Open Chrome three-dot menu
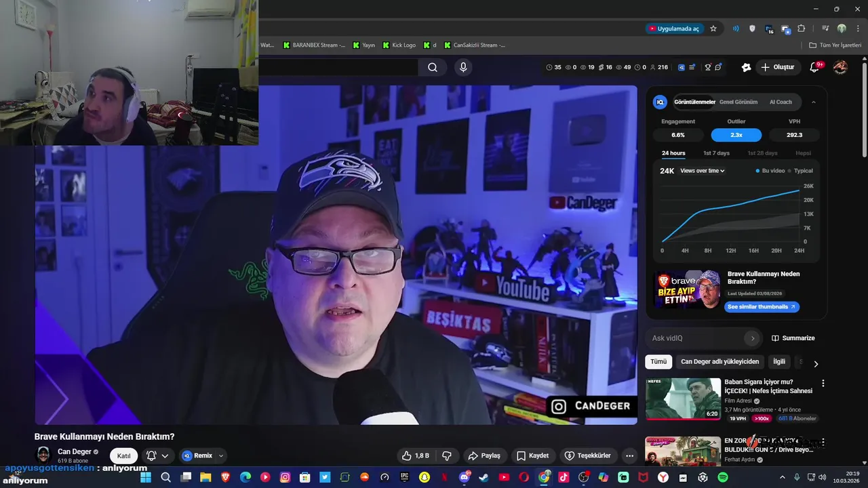Viewport: 868px width, 488px height. pyautogui.click(x=859, y=28)
